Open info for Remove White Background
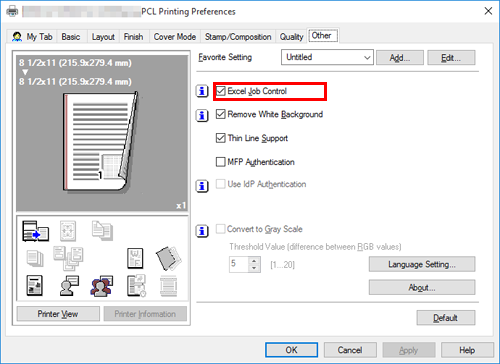 click(202, 116)
